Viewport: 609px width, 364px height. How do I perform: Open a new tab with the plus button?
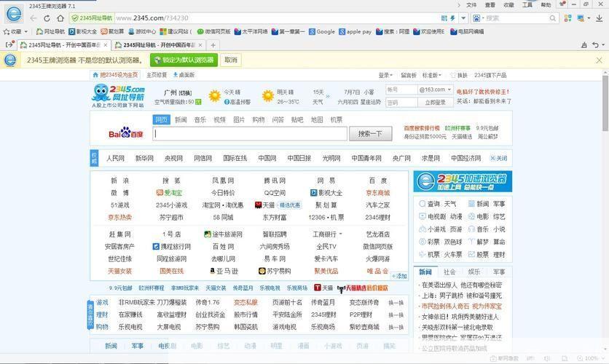(213, 45)
